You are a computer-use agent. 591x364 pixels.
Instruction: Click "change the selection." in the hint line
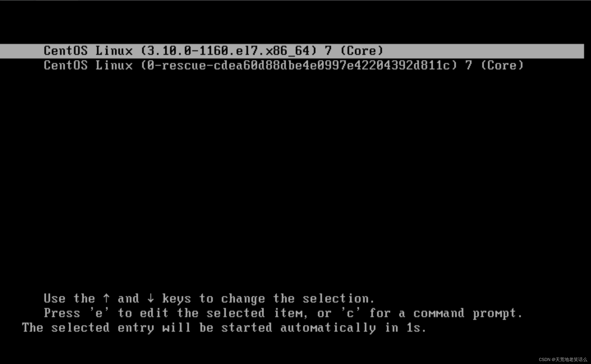point(298,299)
